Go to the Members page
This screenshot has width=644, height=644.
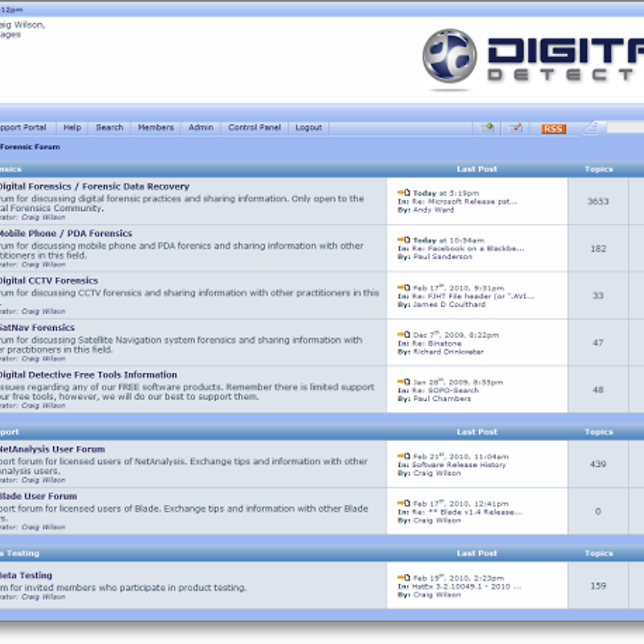155,127
